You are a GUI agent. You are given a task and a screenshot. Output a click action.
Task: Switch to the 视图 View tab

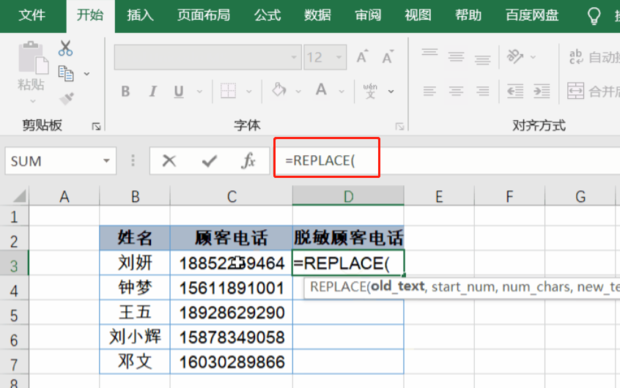(x=418, y=15)
